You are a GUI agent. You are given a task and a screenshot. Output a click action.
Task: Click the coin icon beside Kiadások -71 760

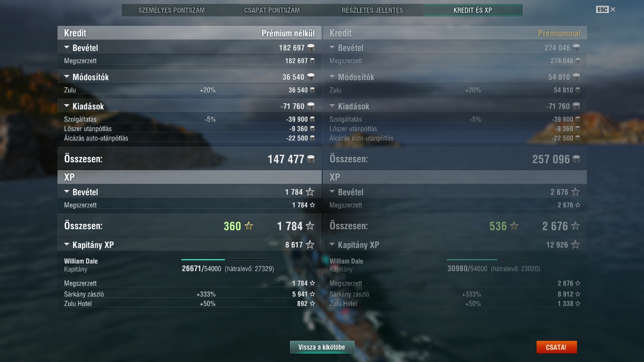tap(311, 106)
